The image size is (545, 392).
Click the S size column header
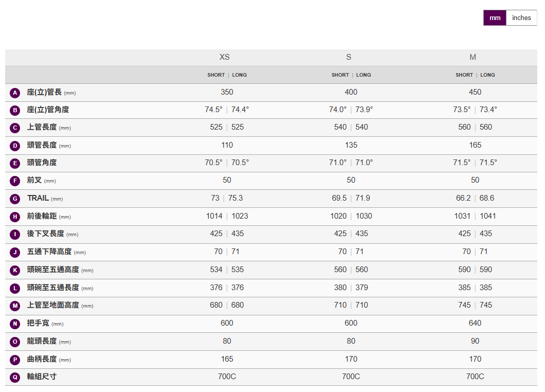point(349,57)
